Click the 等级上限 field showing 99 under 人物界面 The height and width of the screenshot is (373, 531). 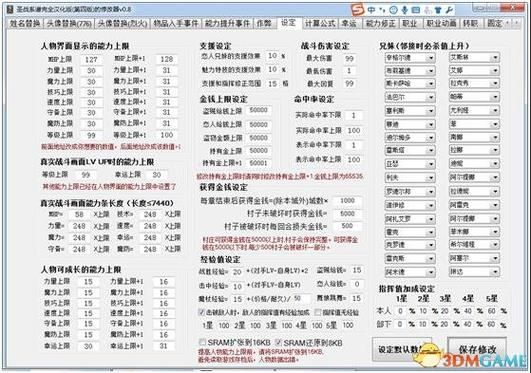[91, 135]
